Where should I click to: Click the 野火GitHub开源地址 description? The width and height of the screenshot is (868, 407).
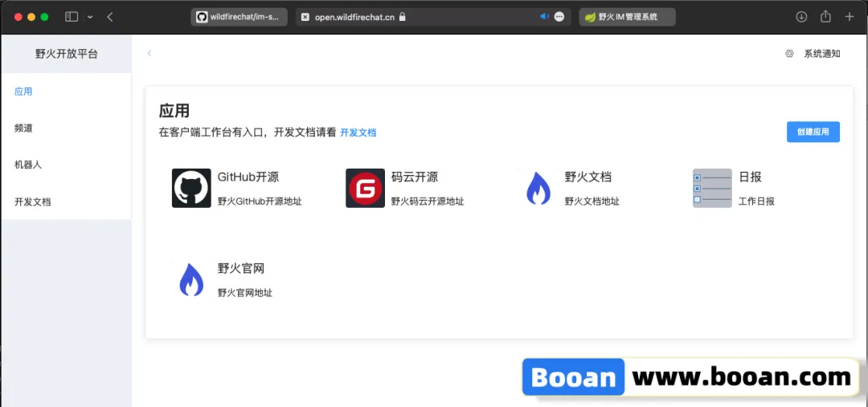260,201
